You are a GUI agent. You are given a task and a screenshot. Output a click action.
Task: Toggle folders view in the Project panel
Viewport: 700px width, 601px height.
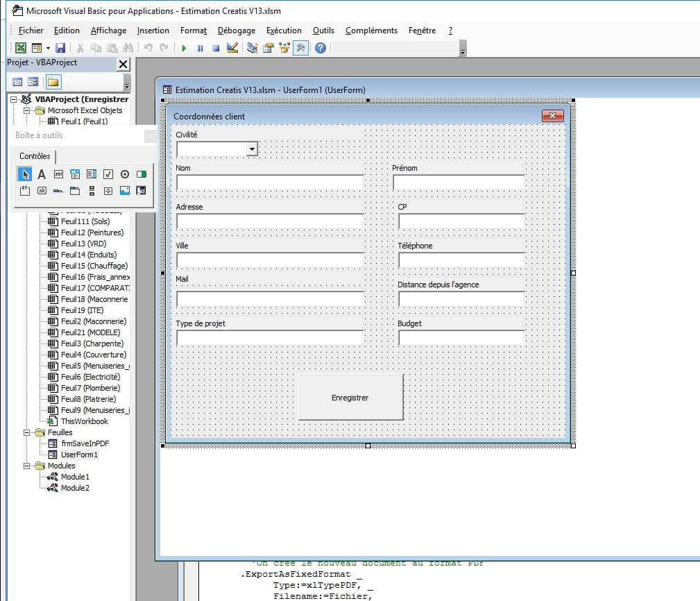pyautogui.click(x=53, y=82)
